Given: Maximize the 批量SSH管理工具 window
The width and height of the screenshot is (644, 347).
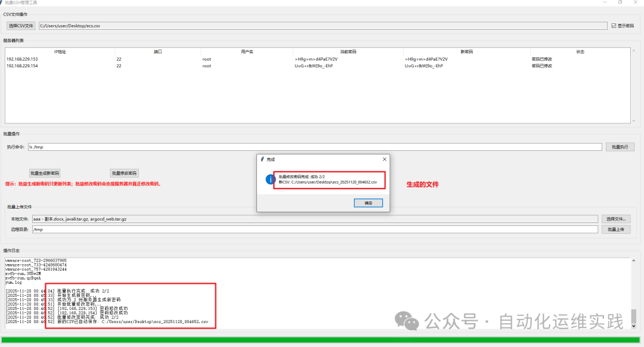Looking at the screenshot, I should pos(620,2).
